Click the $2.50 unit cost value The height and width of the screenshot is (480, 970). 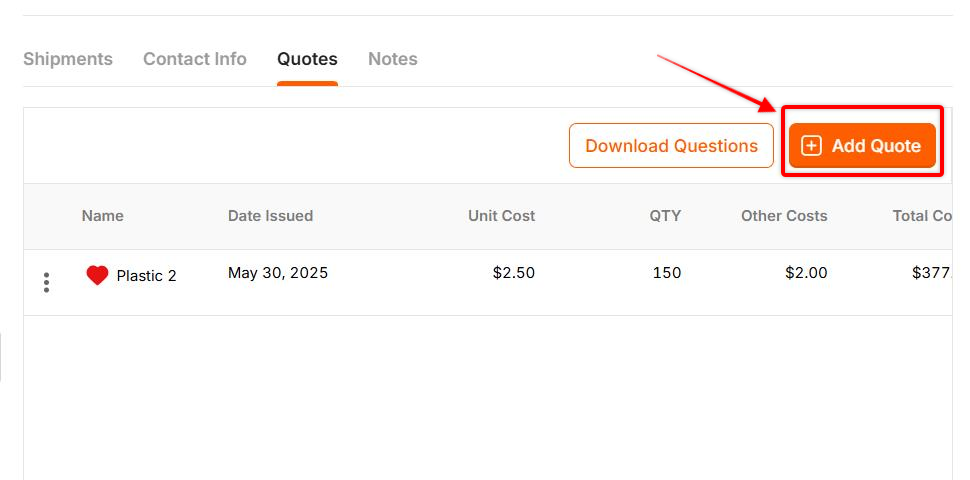(x=514, y=273)
